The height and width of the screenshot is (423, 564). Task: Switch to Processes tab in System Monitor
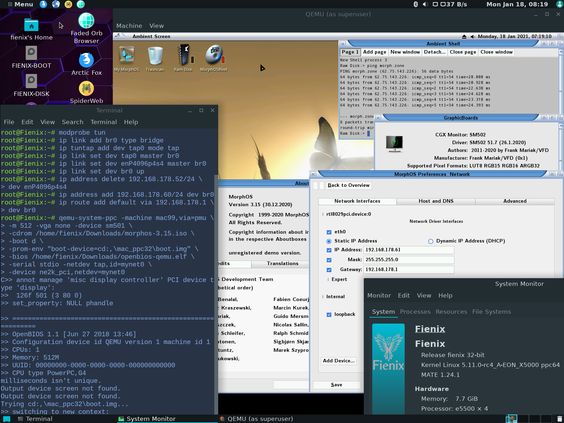[x=415, y=311]
